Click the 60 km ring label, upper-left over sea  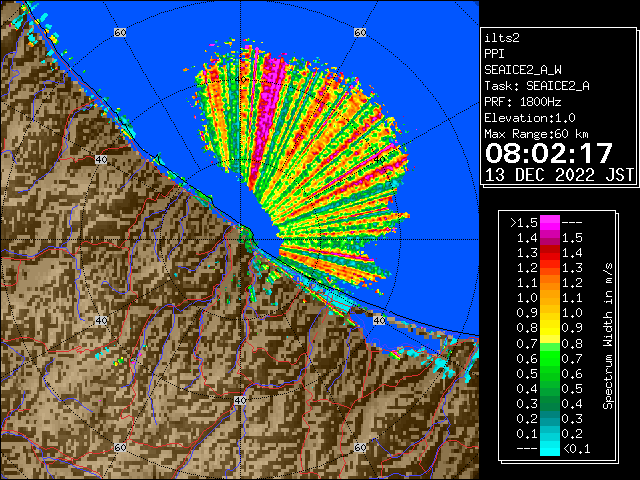[x=120, y=33]
